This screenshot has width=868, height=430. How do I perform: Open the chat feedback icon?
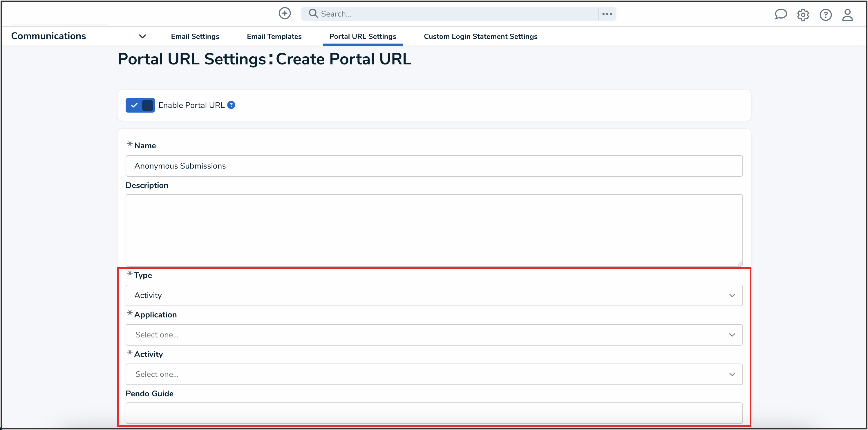[x=781, y=15]
